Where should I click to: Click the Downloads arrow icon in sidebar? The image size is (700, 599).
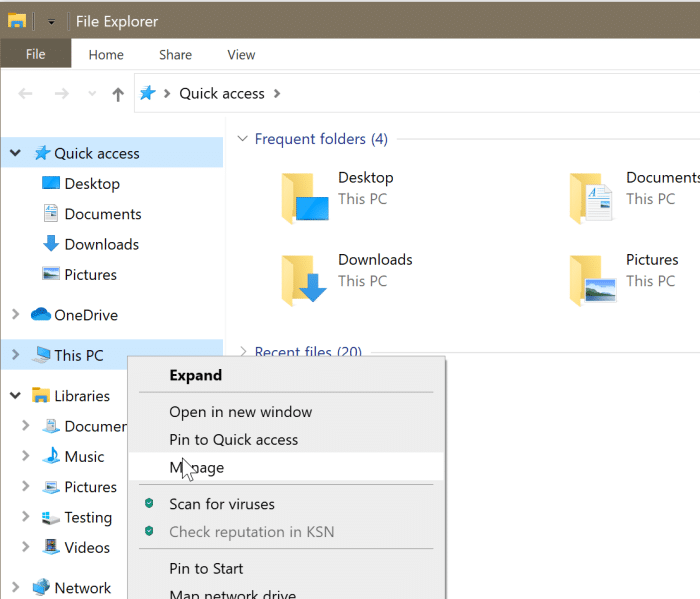[x=50, y=244]
